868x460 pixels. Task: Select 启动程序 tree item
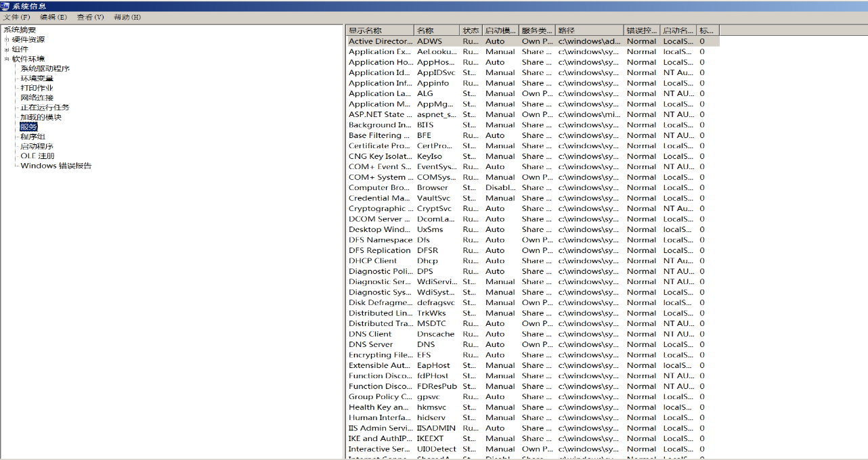coord(37,146)
